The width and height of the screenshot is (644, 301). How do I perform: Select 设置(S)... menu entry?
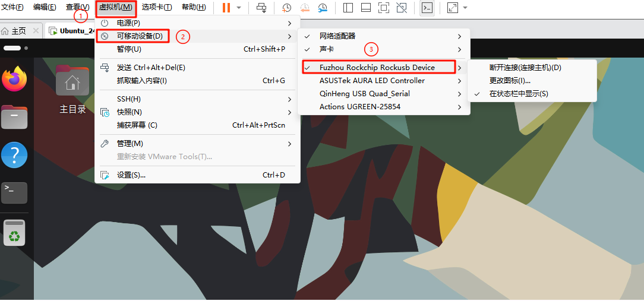(x=131, y=175)
